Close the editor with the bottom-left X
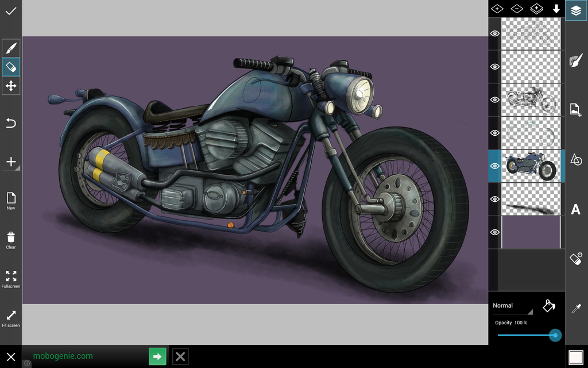This screenshot has width=588, height=368. click(11, 356)
